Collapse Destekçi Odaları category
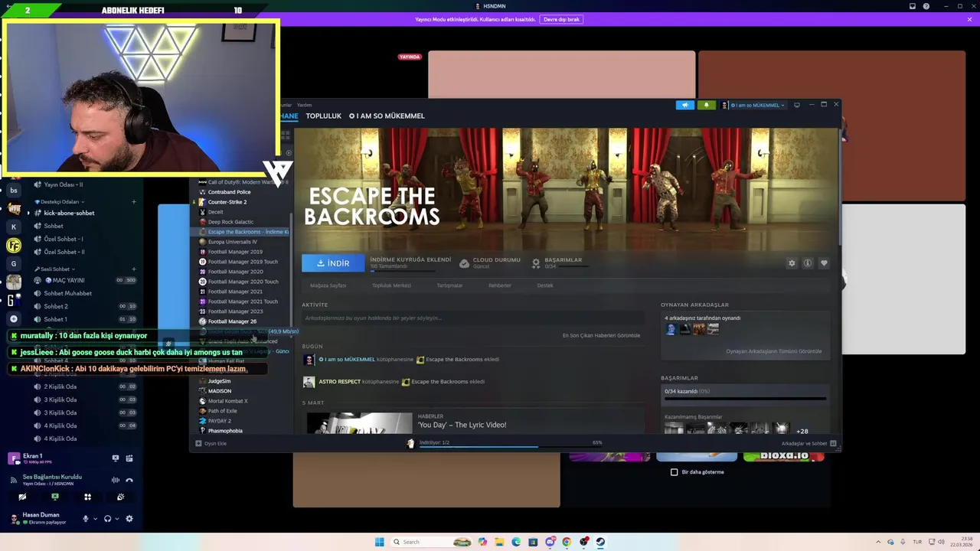 [58, 202]
